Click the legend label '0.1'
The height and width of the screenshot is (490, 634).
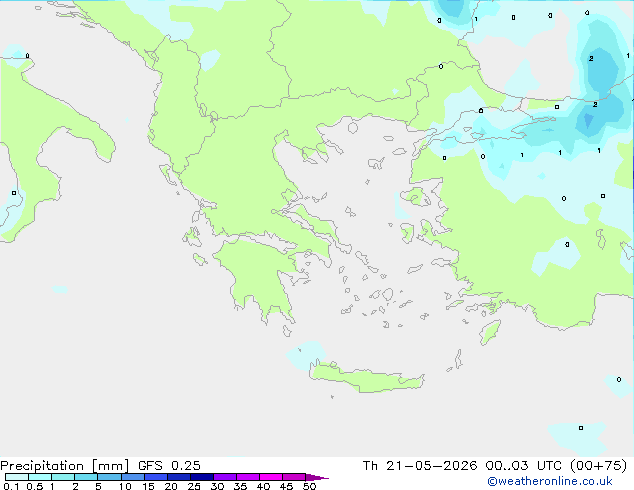click(x=11, y=486)
